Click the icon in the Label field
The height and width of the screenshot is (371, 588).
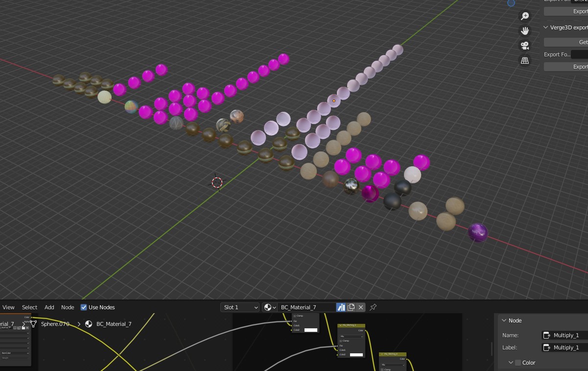coord(547,347)
